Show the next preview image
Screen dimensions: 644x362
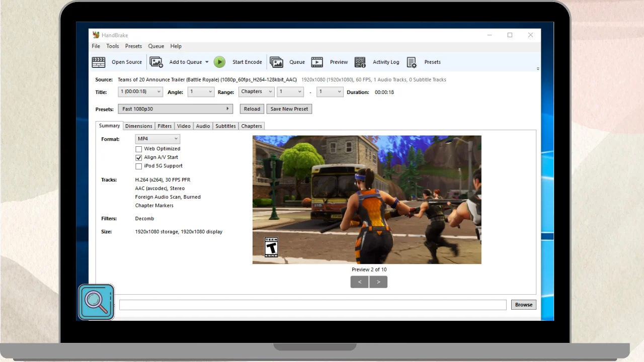point(378,282)
